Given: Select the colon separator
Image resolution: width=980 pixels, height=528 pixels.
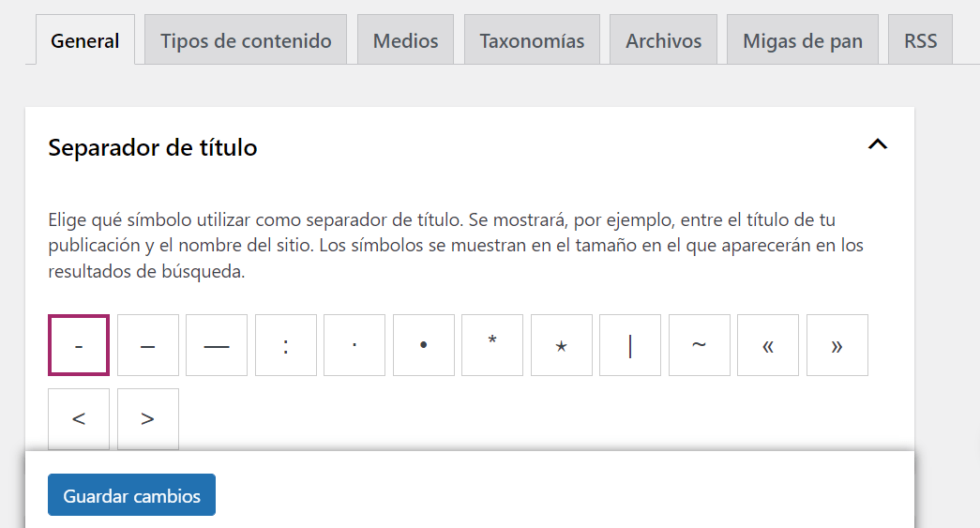Looking at the screenshot, I should (x=286, y=345).
